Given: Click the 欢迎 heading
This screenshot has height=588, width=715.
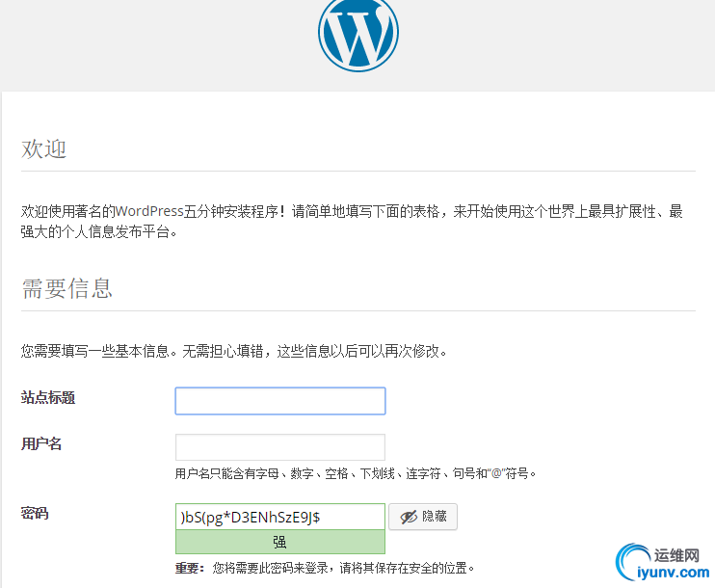Looking at the screenshot, I should [43, 149].
